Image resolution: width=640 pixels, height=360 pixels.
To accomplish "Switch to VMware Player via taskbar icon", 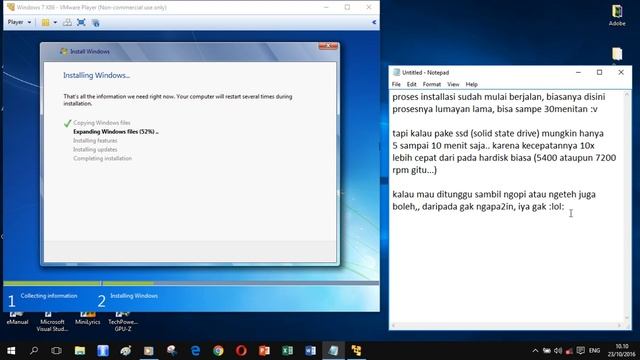I will click(x=356, y=351).
